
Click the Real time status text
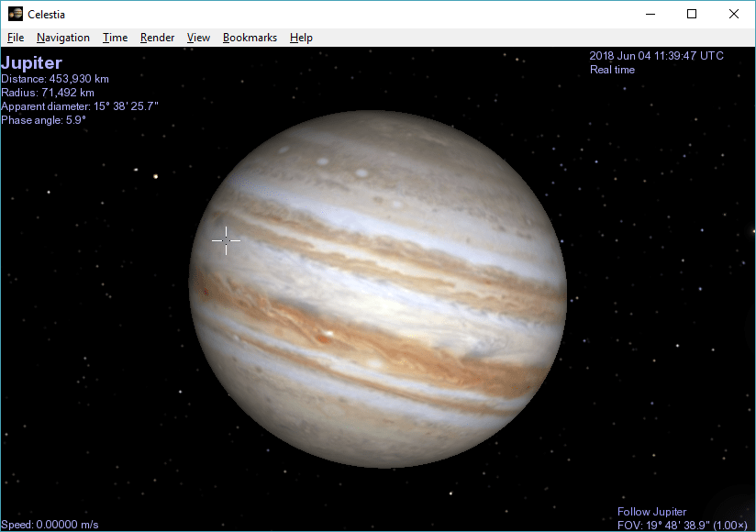pos(612,70)
